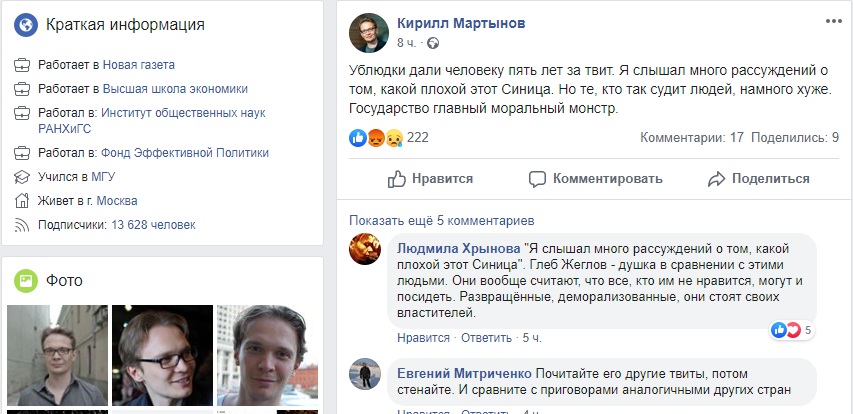Click reaction icons on Людмила's comment
853x414 pixels.
786,330
